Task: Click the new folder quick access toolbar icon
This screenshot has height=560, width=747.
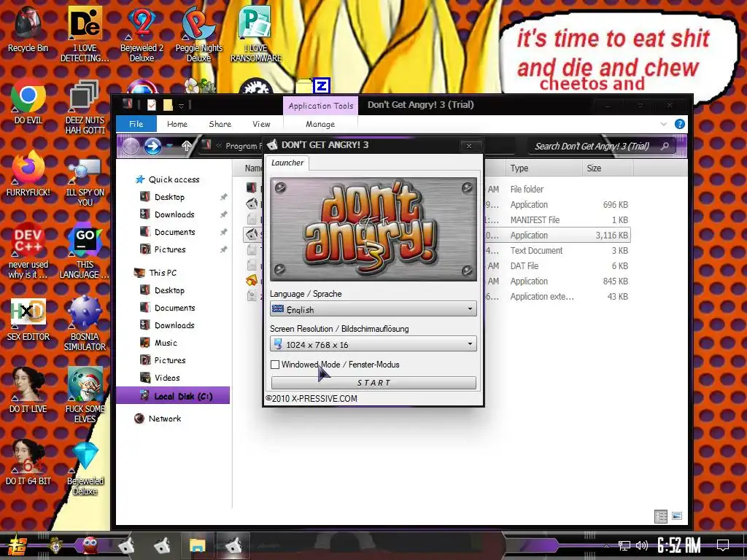Action: pyautogui.click(x=168, y=105)
